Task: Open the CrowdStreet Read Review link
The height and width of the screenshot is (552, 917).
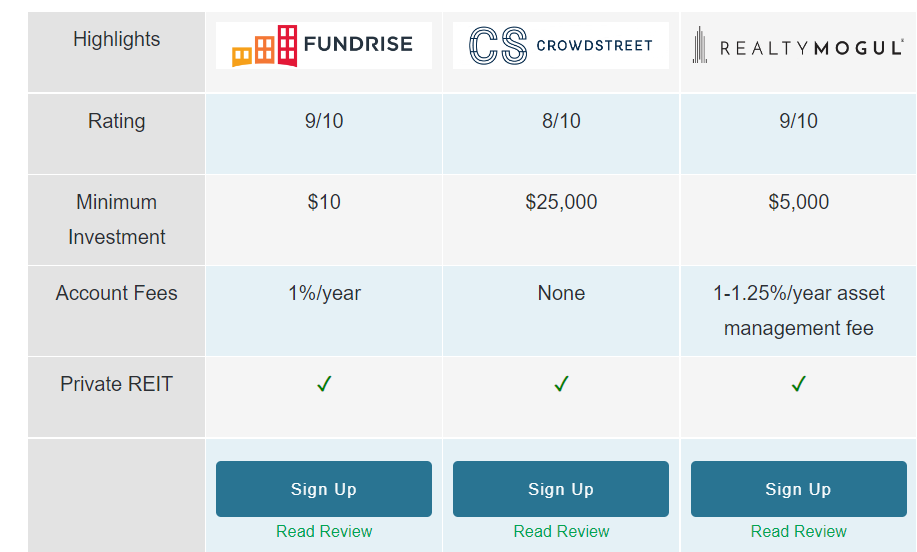Action: click(561, 531)
